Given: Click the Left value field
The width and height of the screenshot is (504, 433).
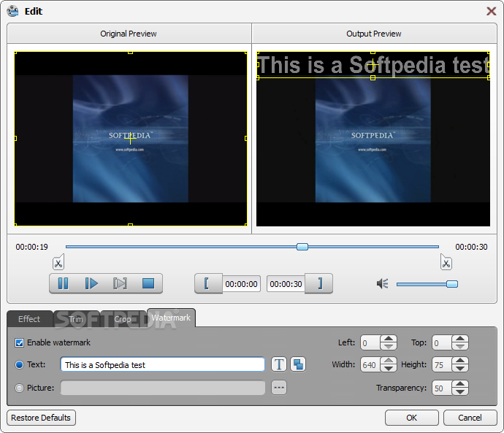Looking at the screenshot, I should click(370, 342).
